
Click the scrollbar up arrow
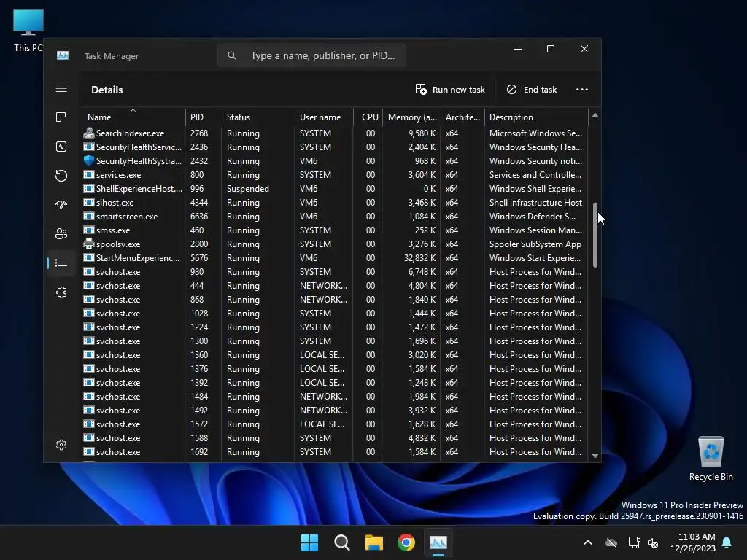pos(595,116)
